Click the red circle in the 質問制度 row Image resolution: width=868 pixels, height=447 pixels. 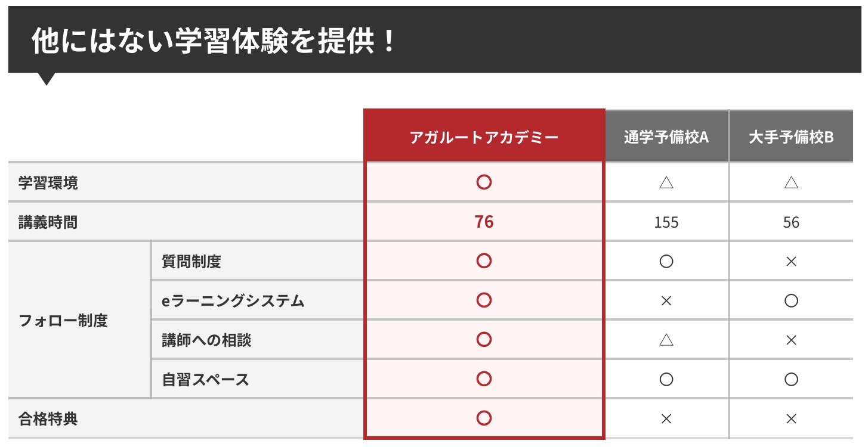[484, 261]
